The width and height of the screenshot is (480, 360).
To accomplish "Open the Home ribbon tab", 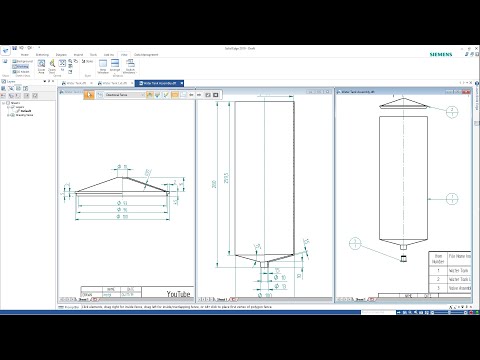I will click(25, 55).
